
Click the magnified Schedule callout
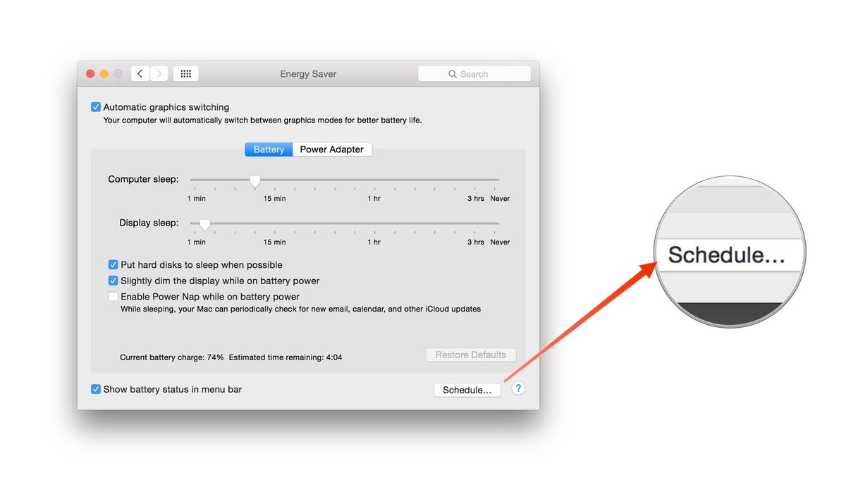(x=729, y=254)
